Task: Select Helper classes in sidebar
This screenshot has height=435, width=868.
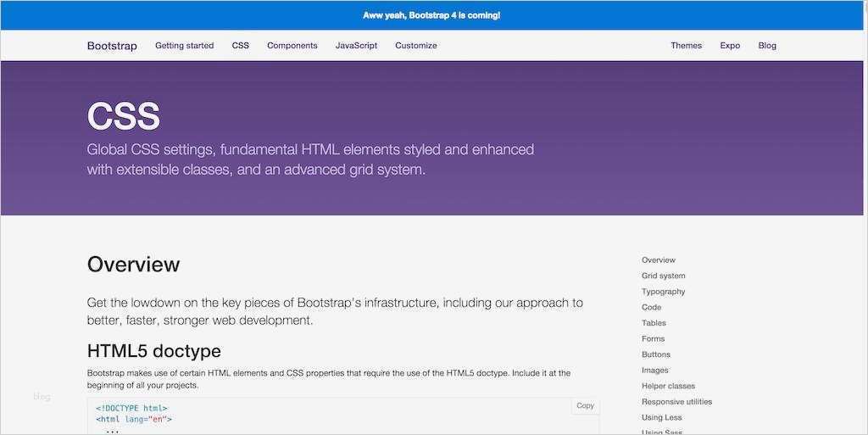Action: click(x=669, y=386)
